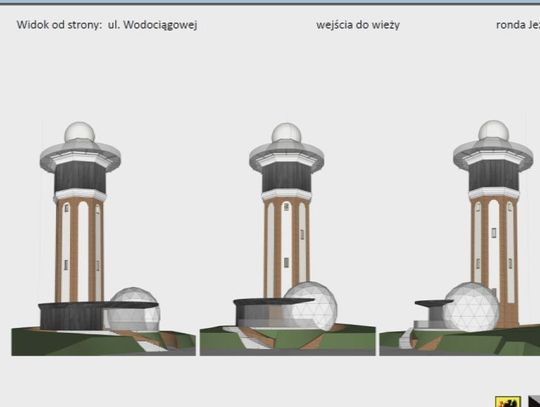Click the geodesic sphere beside the right tower

(471, 306)
